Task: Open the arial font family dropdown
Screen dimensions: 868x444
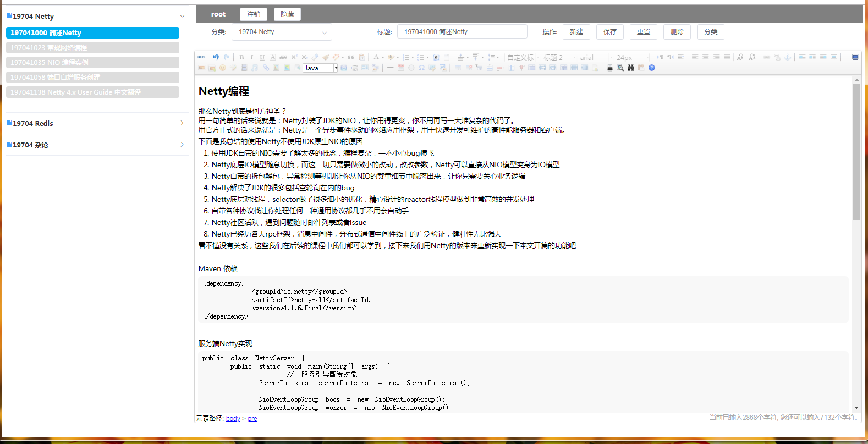Action: tap(595, 57)
